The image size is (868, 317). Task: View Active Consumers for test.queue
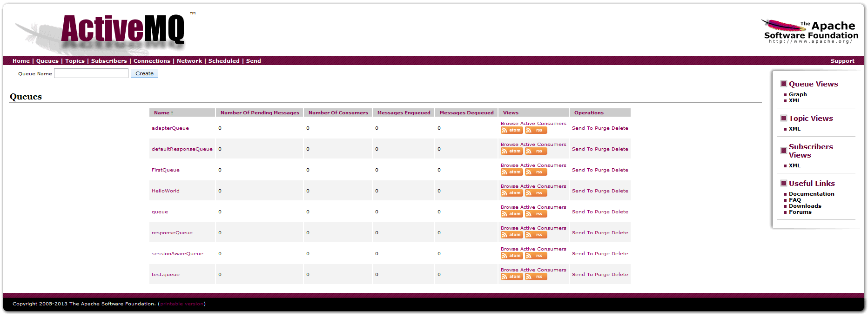(x=543, y=270)
